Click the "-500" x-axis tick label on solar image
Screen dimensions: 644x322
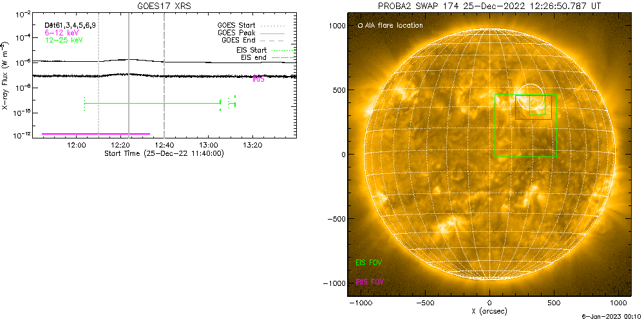point(425,303)
